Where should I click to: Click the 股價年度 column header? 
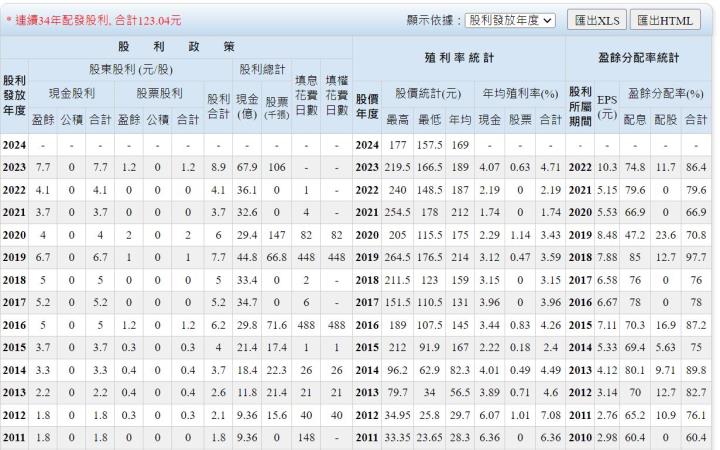coord(367,107)
